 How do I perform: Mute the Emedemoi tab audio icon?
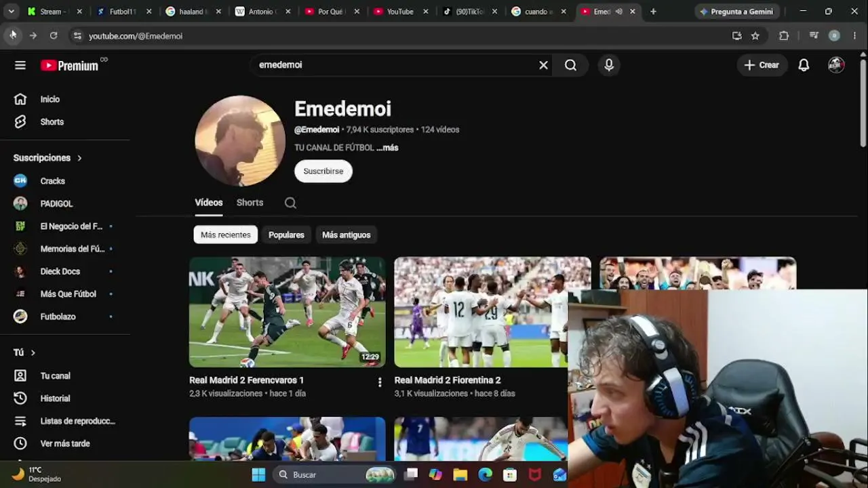pos(619,12)
